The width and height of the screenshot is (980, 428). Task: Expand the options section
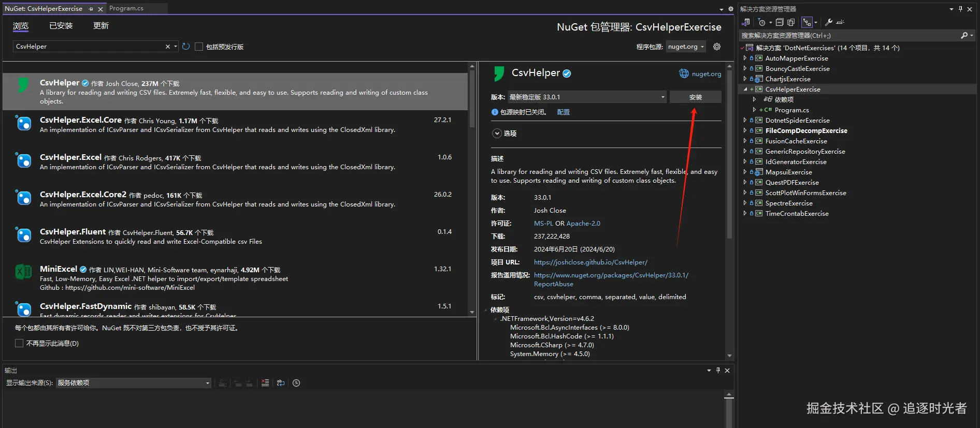pos(497,134)
